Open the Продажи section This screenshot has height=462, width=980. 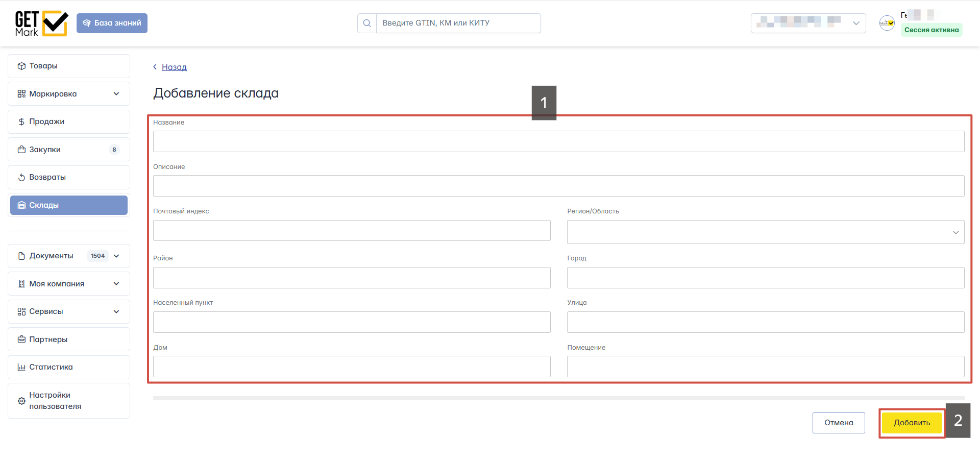(69, 121)
